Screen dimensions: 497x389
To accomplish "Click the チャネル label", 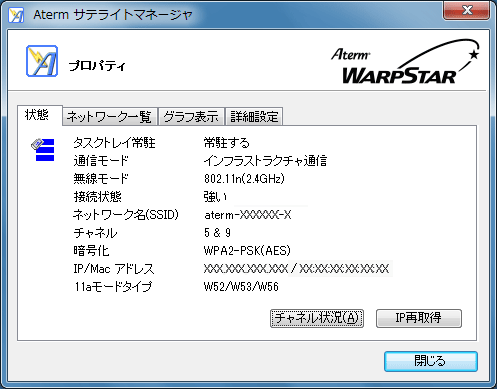I will (x=95, y=233).
